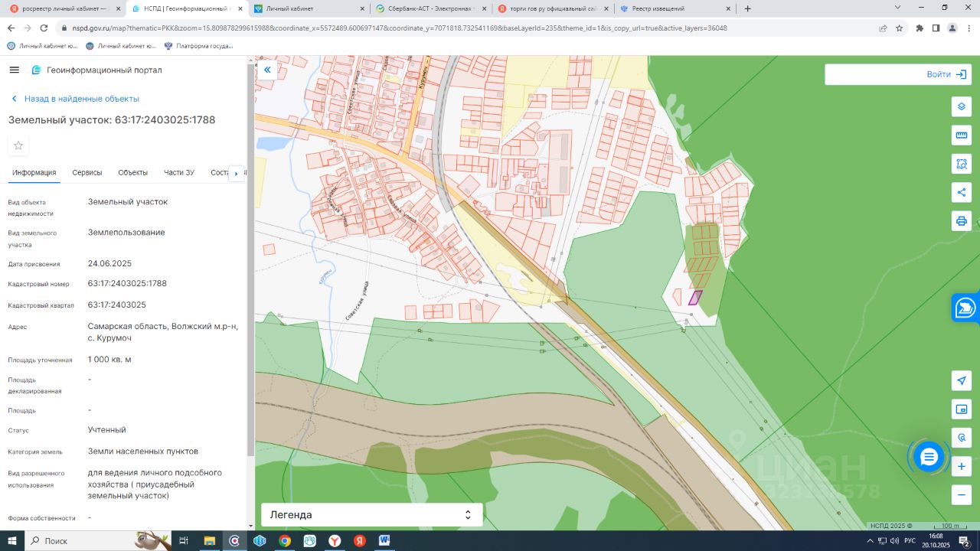Toggle favorite star for this land plot

coord(18,145)
